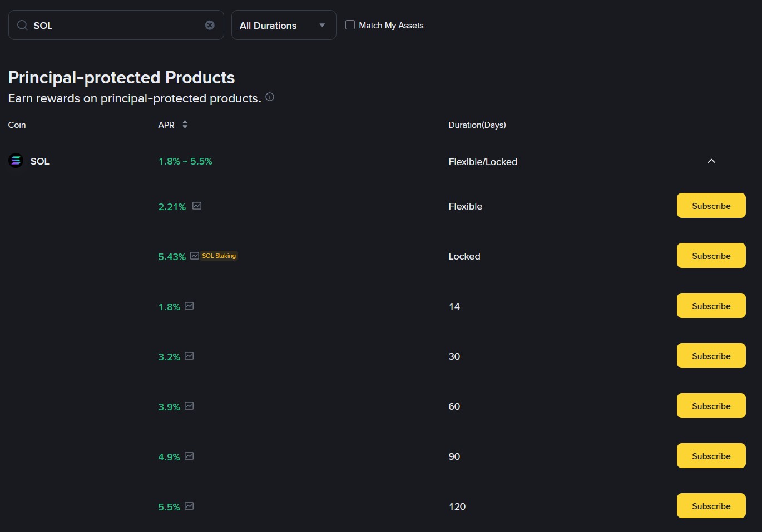762x532 pixels.
Task: Sort products by APR
Action: pos(185,125)
